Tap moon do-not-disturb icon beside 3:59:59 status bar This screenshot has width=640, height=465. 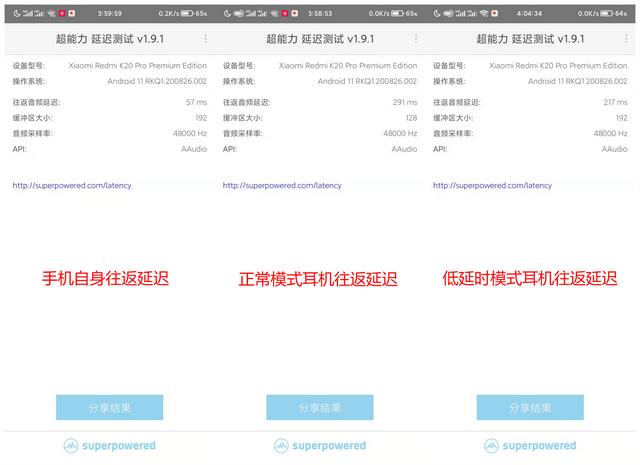(17, 13)
